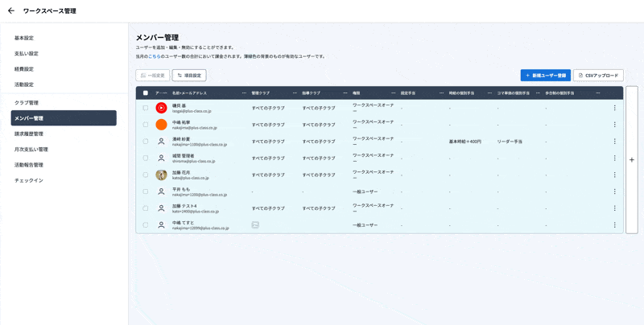Open the row menu for 磯貝 基
Viewport: 644px width, 325px height.
(614, 108)
